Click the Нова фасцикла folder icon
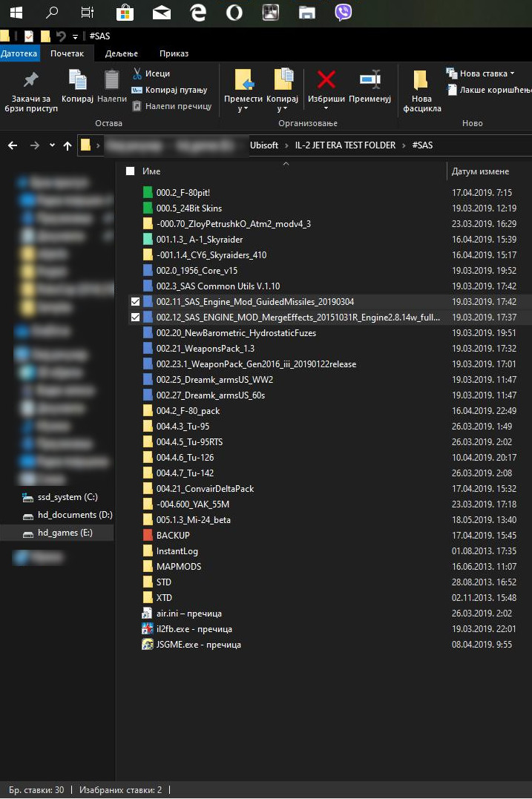 421,79
